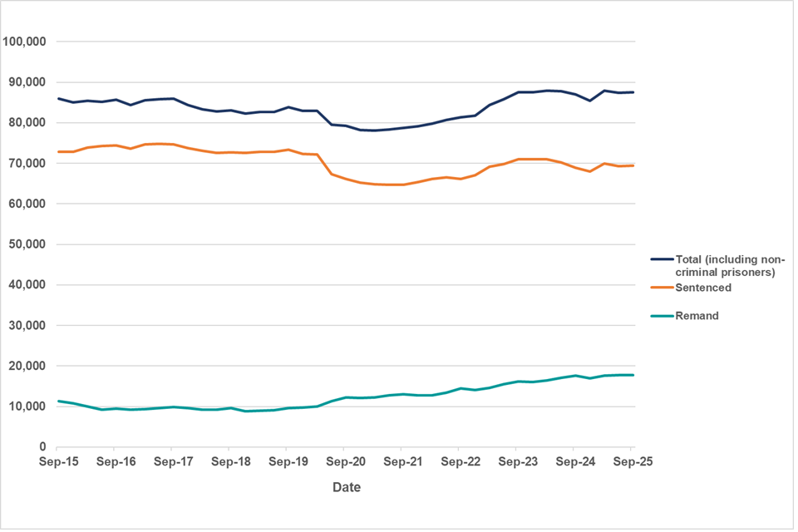The image size is (798, 532).
Task: Click the 20,000 y-axis label
Action: (x=27, y=366)
